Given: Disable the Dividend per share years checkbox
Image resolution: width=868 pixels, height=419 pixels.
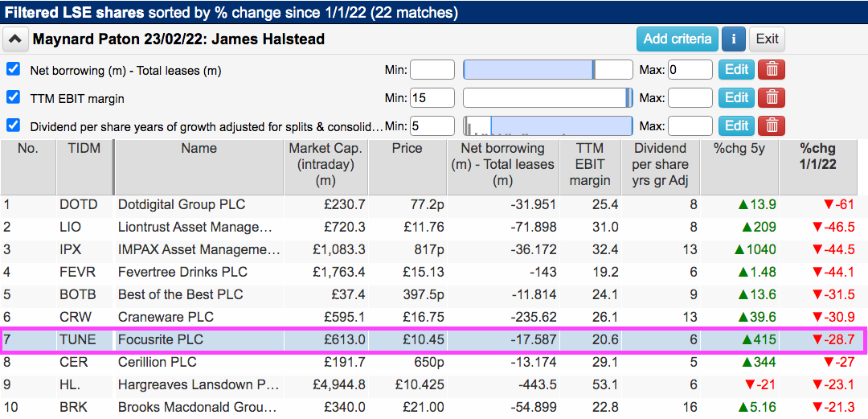Looking at the screenshot, I should pyautogui.click(x=14, y=125).
